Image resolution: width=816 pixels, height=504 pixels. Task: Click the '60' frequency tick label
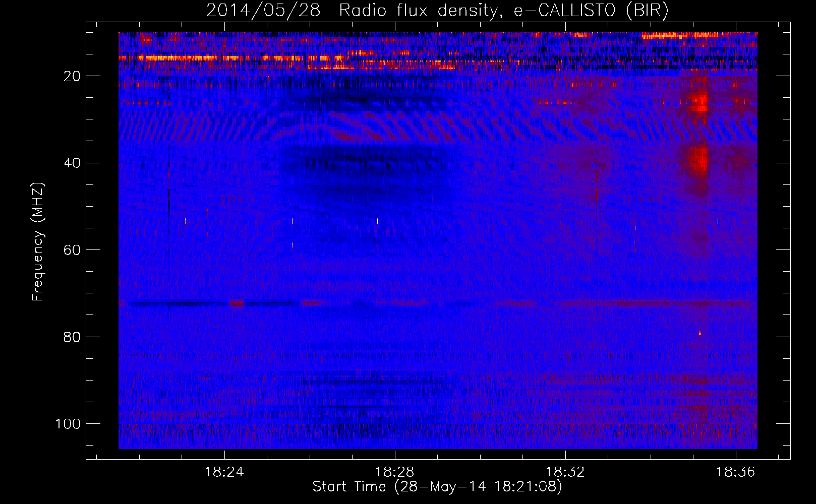point(72,250)
